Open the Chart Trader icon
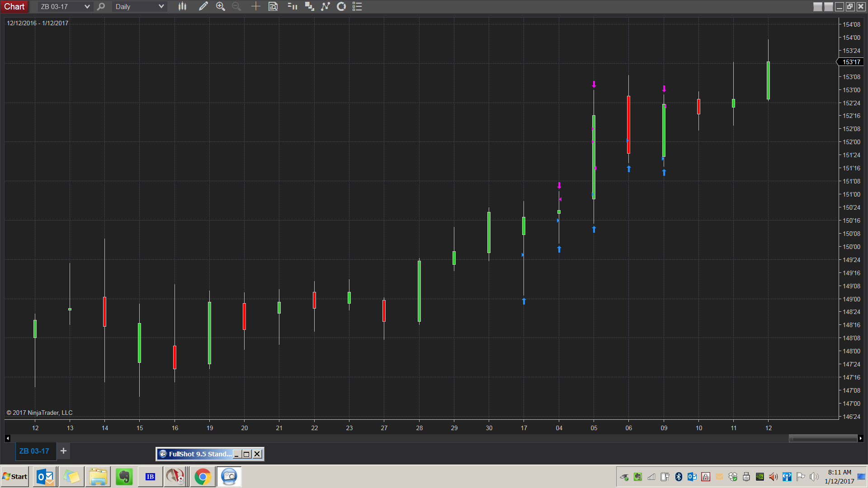 click(x=292, y=6)
